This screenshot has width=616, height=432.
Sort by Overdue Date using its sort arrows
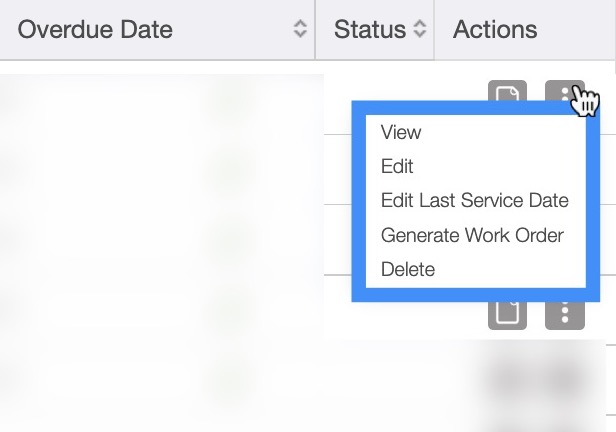pyautogui.click(x=300, y=30)
